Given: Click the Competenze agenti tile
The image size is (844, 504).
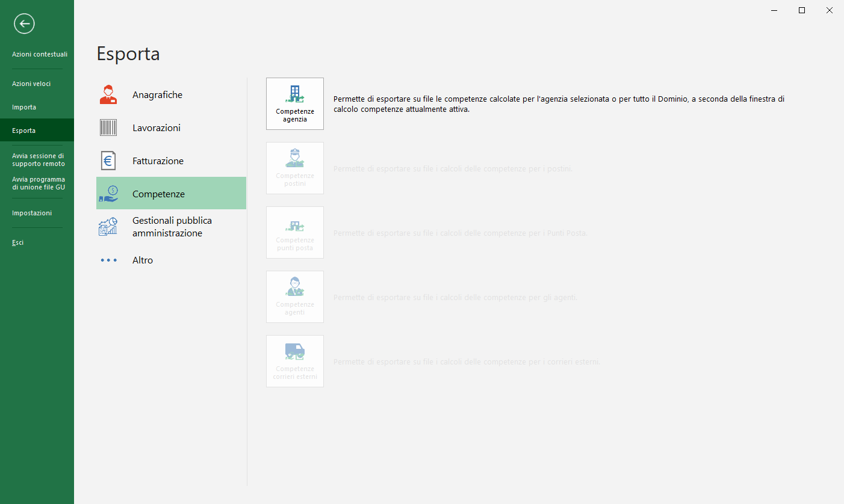Looking at the screenshot, I should [x=295, y=297].
